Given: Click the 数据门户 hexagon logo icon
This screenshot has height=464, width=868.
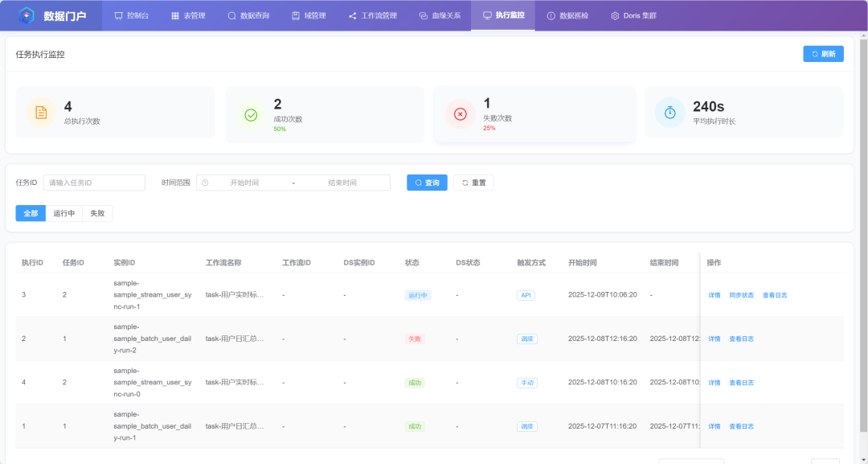Looking at the screenshot, I should point(27,15).
